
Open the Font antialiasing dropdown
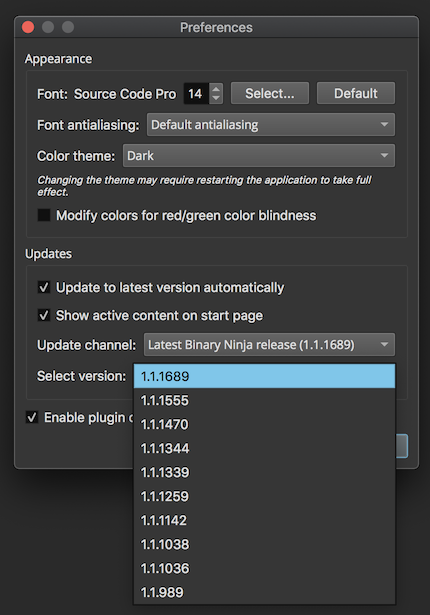pyautogui.click(x=271, y=125)
